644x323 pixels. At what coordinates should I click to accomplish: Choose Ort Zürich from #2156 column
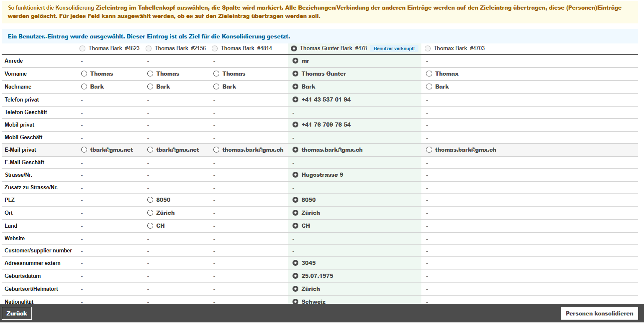coord(150,213)
